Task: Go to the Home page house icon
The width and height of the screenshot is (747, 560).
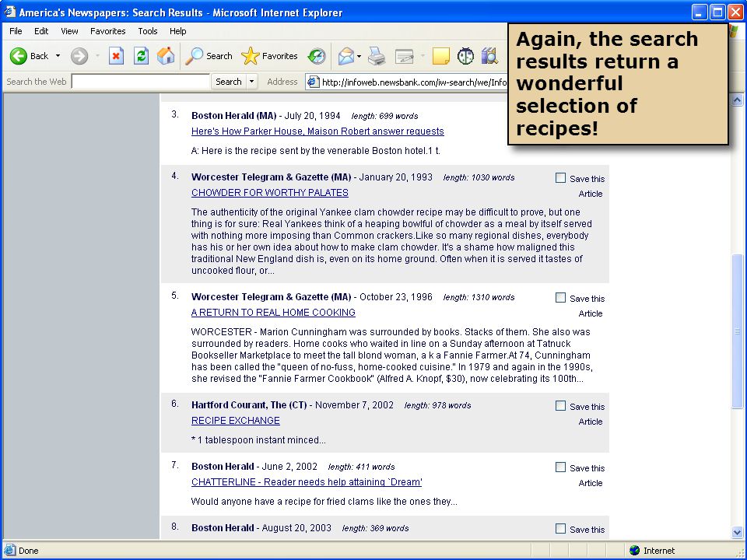Action: [166, 56]
